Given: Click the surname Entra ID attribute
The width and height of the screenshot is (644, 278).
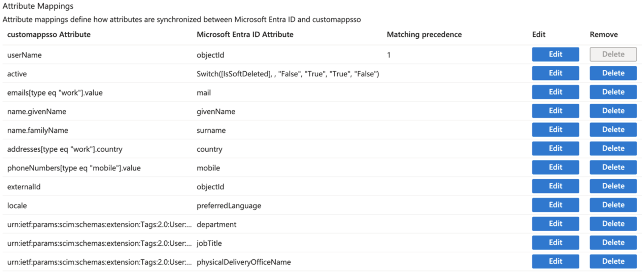Looking at the screenshot, I should [x=211, y=130].
